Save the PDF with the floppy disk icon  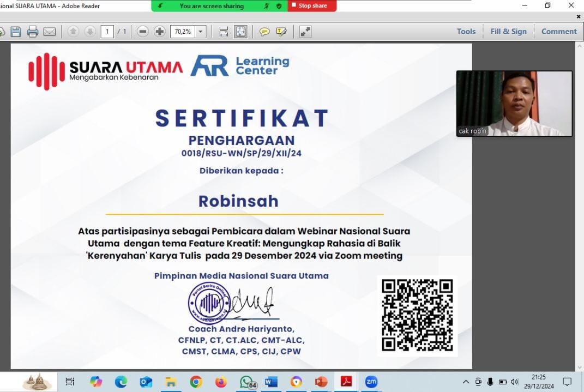pos(16,32)
